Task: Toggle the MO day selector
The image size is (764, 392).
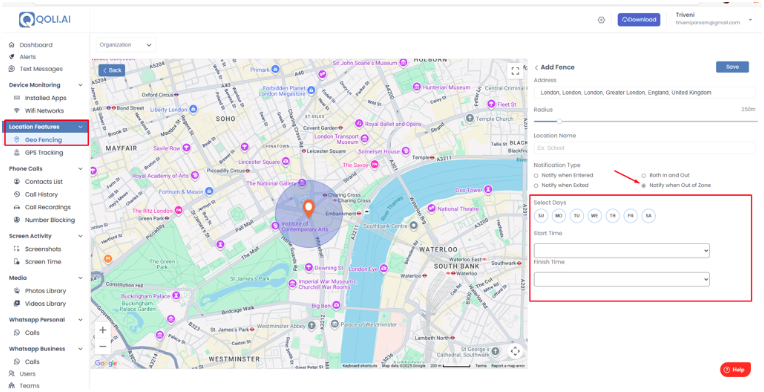Action: click(559, 216)
